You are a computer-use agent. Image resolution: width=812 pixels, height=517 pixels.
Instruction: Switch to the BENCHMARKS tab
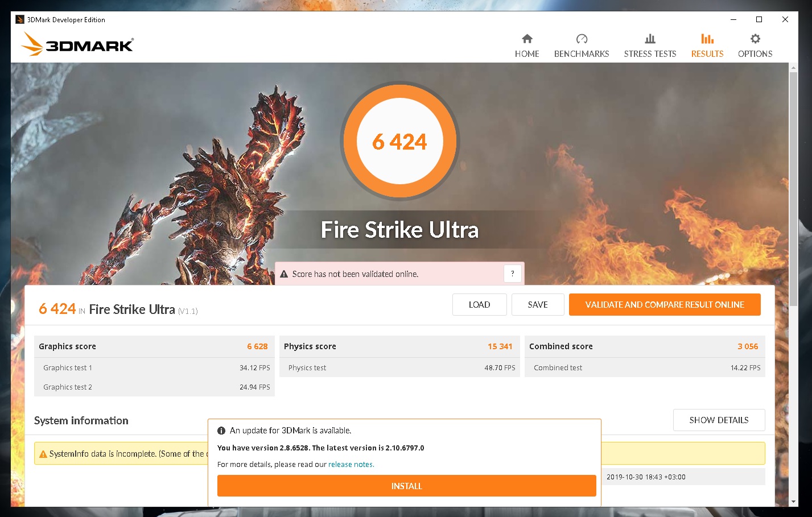pos(582,46)
